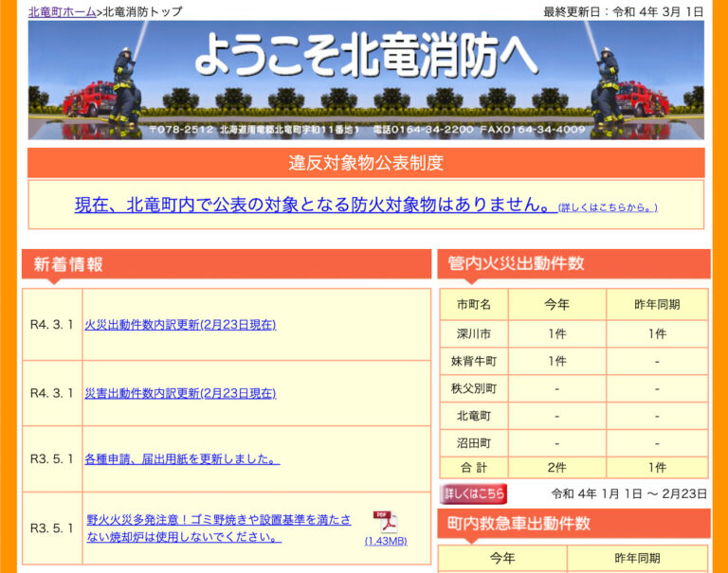This screenshot has width=728, height=573.
Task: Select the 深川市 cell in fire table
Action: pos(474,333)
